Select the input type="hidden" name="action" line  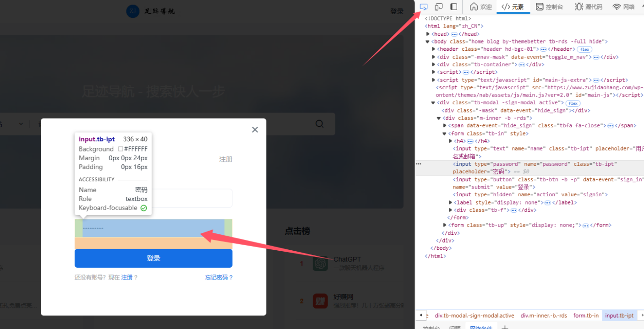point(530,195)
